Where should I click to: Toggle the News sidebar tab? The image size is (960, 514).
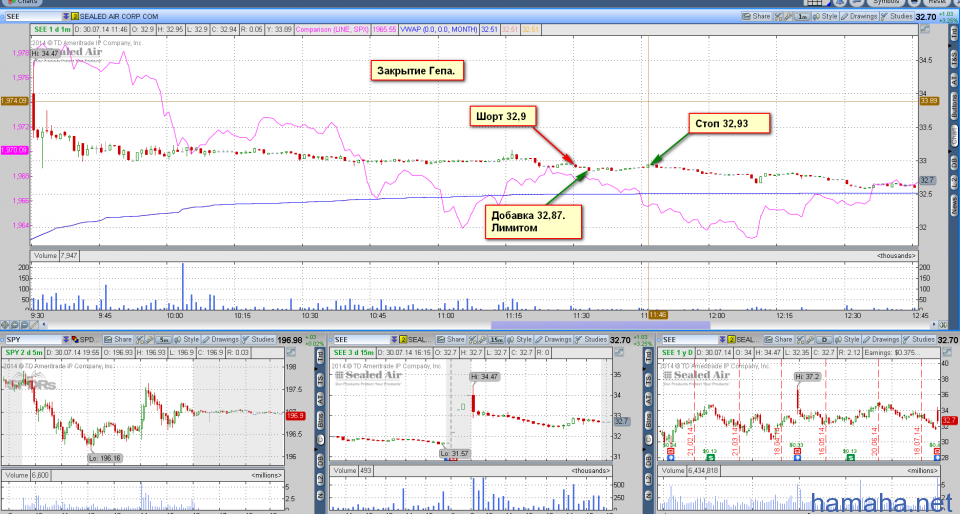pos(953,206)
